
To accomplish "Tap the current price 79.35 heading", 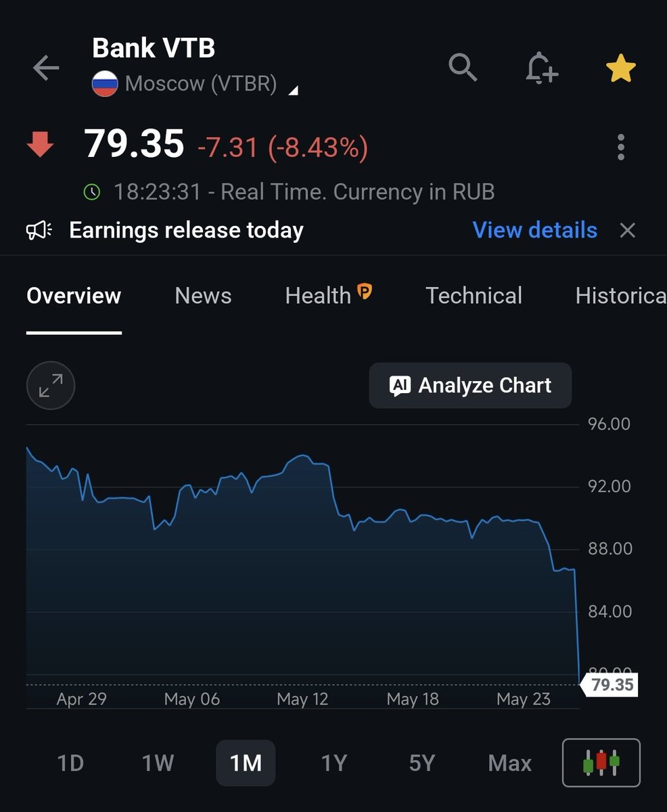I will click(134, 144).
